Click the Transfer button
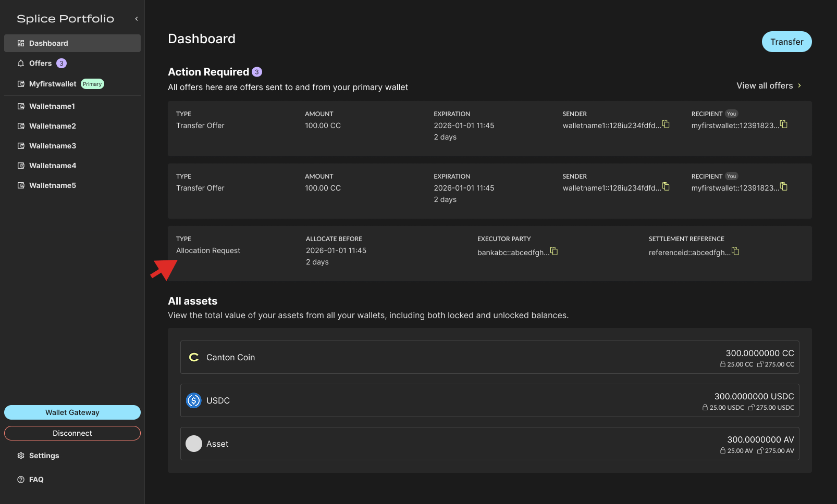 [786, 42]
